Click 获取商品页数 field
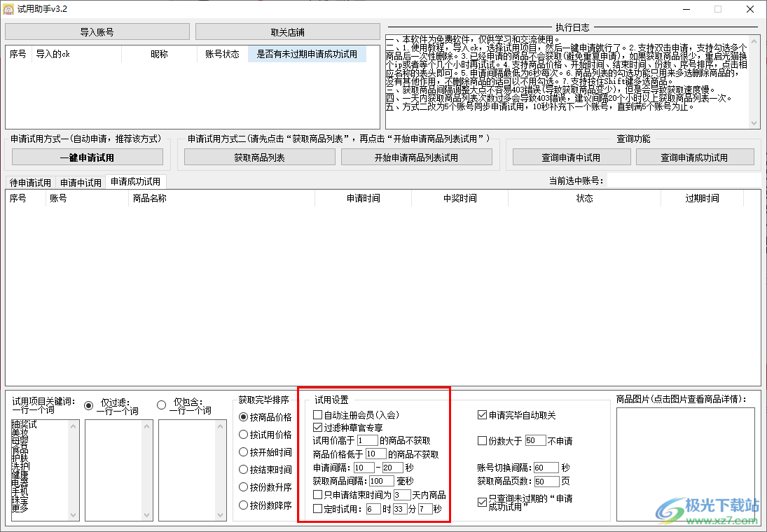 tap(546, 481)
